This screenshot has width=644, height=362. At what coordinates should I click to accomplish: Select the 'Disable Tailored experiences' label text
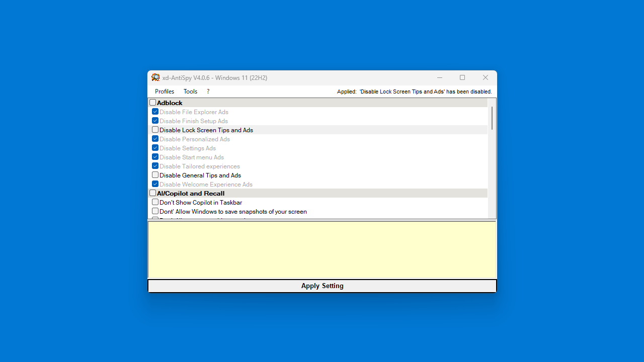point(200,166)
